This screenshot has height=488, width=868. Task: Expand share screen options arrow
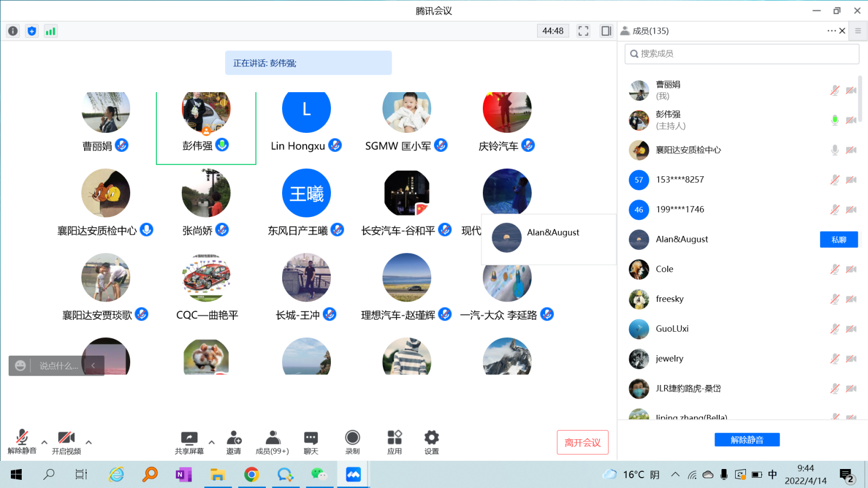click(x=212, y=442)
